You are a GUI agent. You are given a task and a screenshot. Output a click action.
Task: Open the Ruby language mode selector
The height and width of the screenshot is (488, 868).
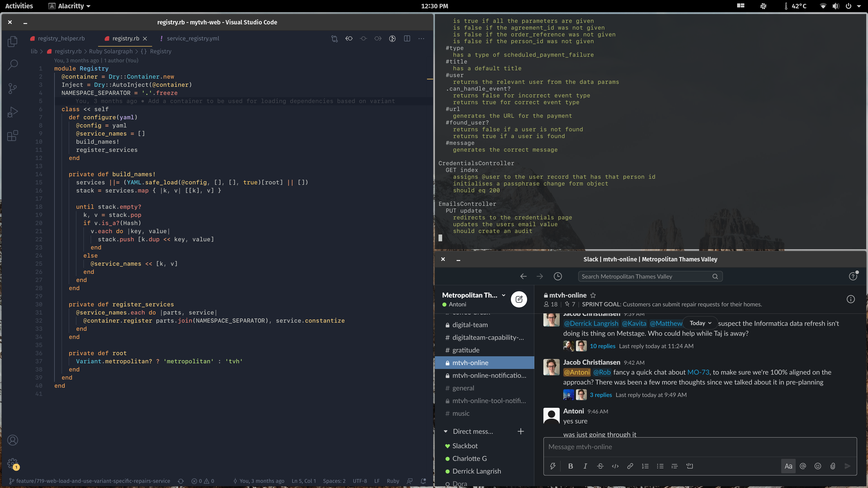[x=393, y=481]
